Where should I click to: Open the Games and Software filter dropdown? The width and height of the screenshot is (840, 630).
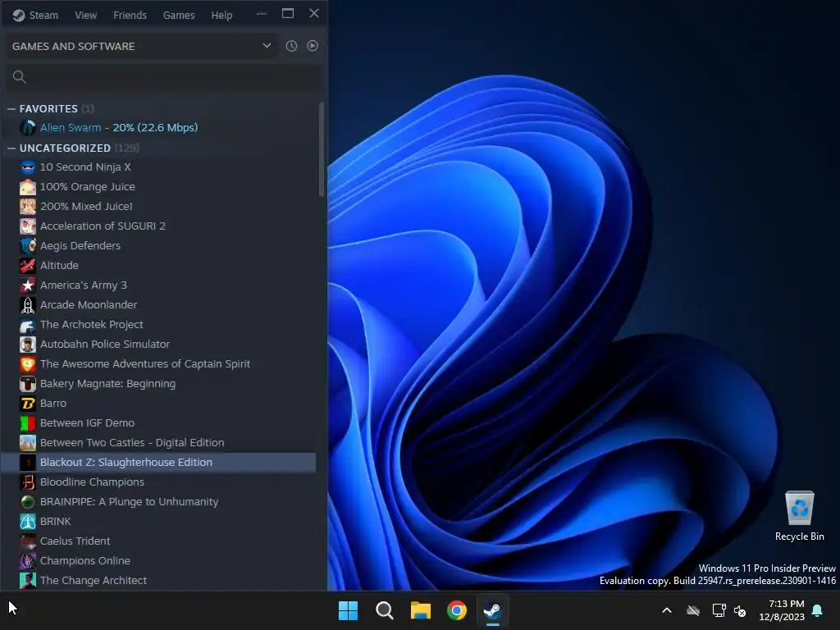(x=141, y=46)
